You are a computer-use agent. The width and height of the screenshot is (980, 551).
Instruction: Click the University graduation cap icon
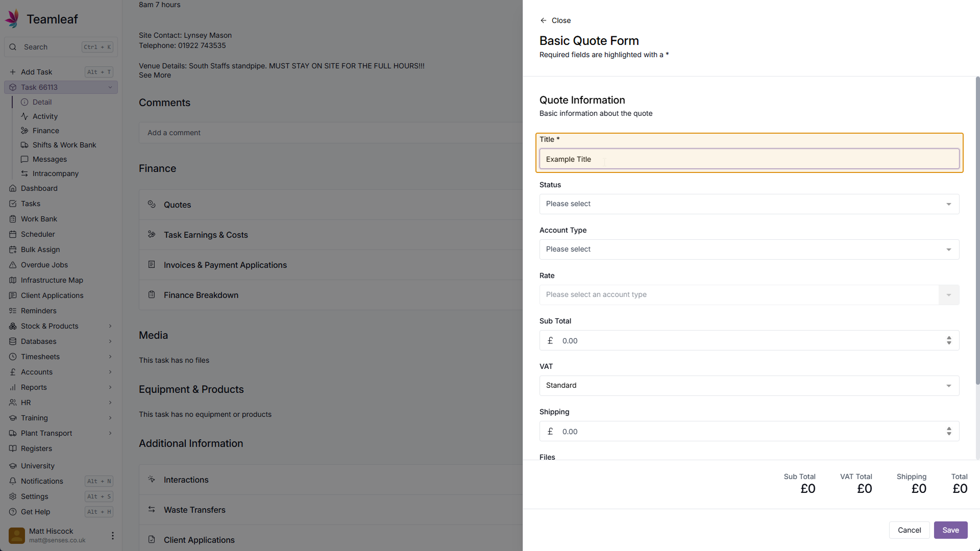pyautogui.click(x=13, y=466)
